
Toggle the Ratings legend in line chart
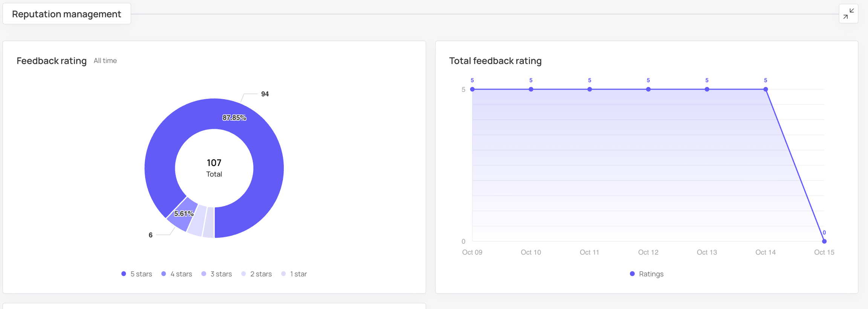pos(647,274)
